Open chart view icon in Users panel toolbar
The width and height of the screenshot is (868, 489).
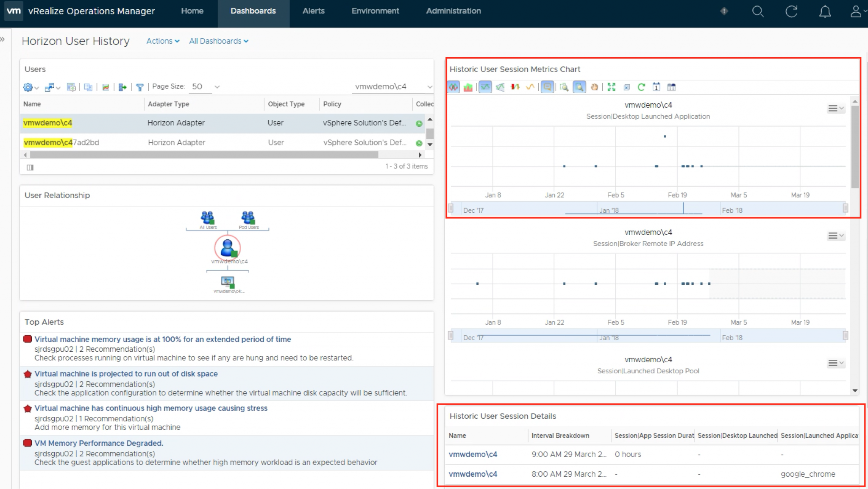(106, 87)
